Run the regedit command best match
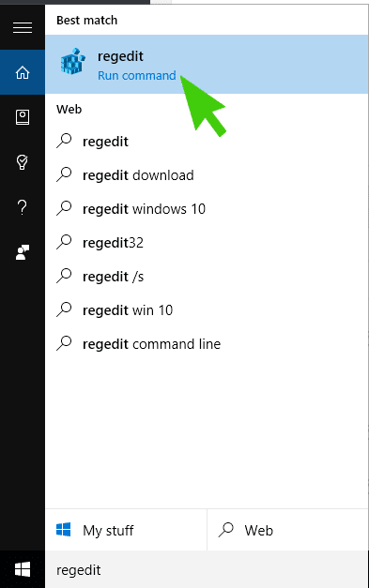This screenshot has height=588, width=369. pos(207,64)
